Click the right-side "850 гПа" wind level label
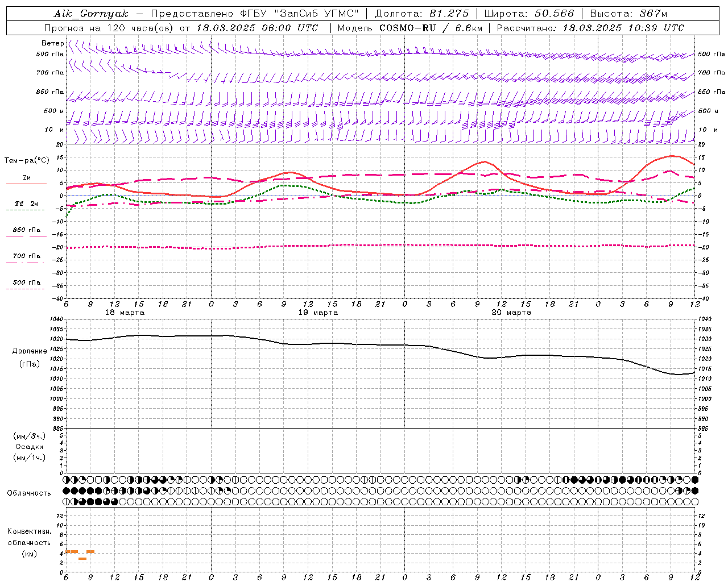 (712, 92)
